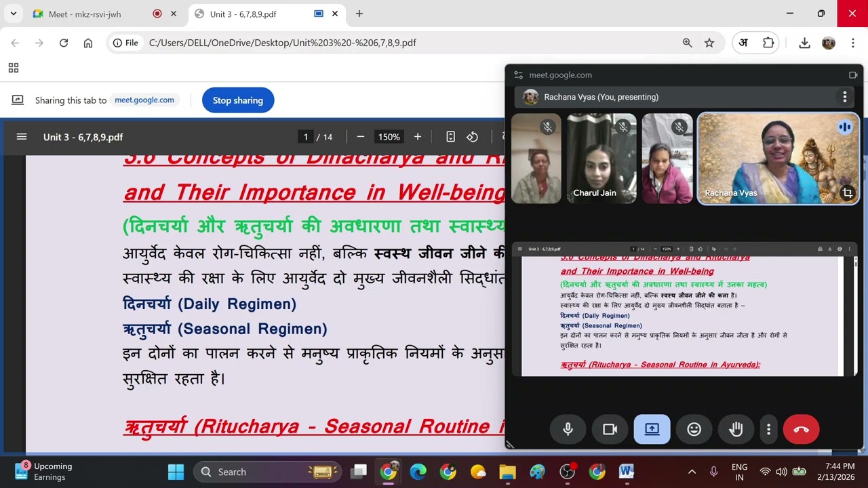868x488 pixels.
Task: Open the Chrome three-dot menu
Action: coord(853,43)
